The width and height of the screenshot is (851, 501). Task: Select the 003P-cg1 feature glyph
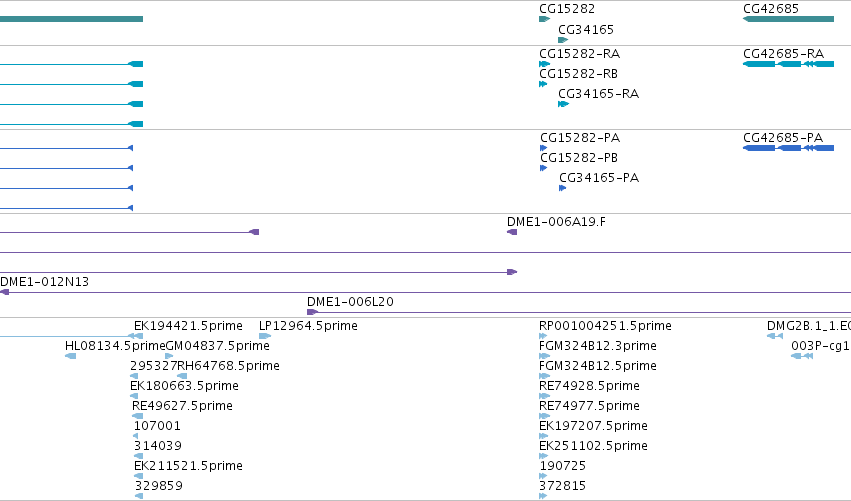click(x=802, y=356)
